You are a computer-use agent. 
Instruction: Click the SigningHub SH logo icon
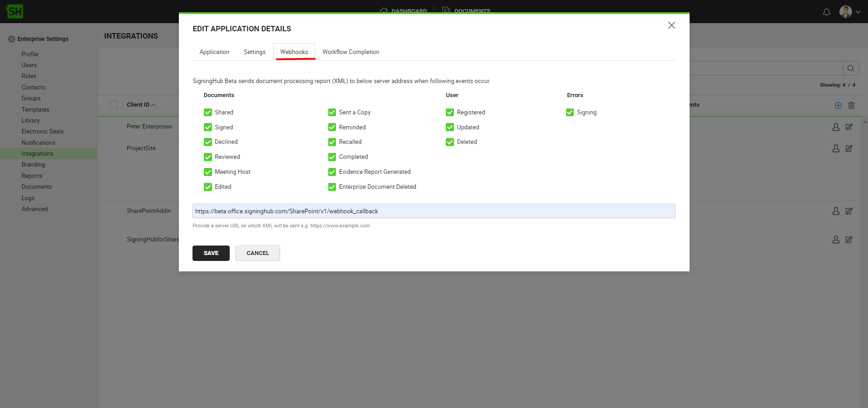tap(15, 11)
